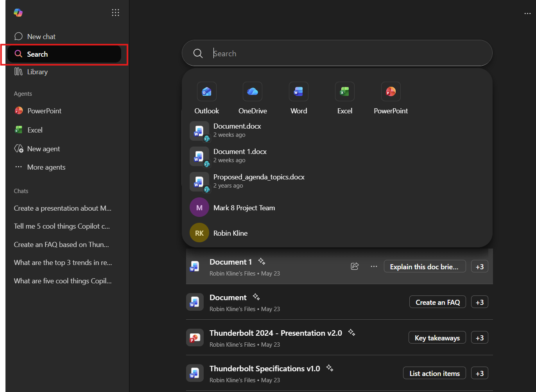Click Word file icon beside Proposed_agenda_topics.docx
The width and height of the screenshot is (536, 392).
coord(199,182)
